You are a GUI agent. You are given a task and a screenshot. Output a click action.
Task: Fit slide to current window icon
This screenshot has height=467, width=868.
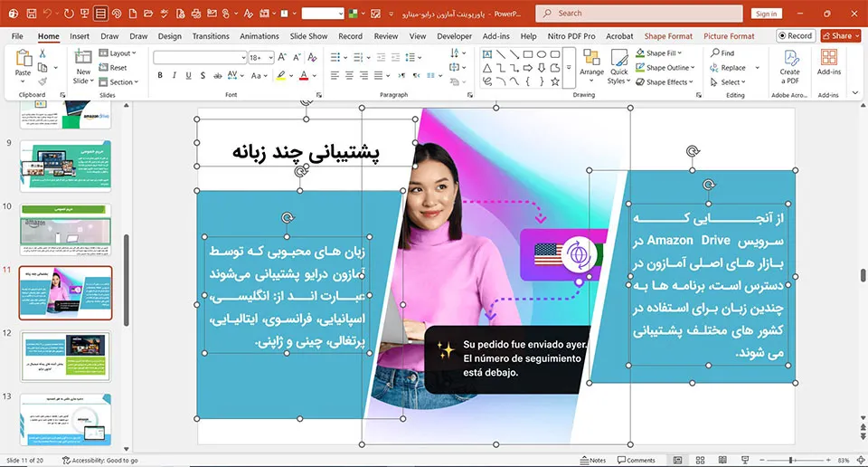pos(861,461)
